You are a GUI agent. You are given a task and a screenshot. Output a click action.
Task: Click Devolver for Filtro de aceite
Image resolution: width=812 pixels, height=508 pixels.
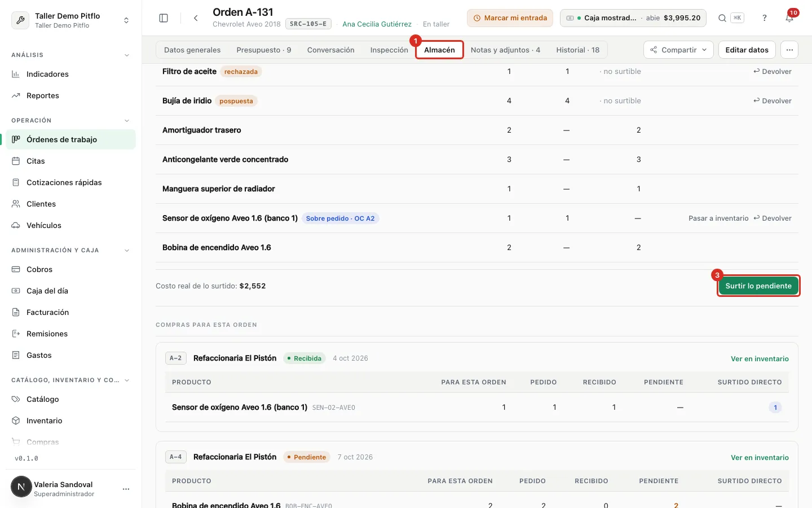pyautogui.click(x=773, y=72)
